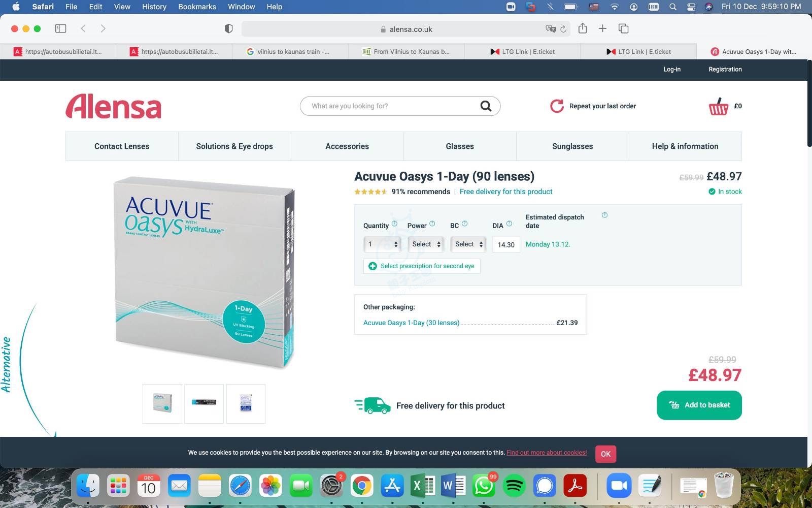This screenshot has width=812, height=508.
Task: Open the BC Select dropdown
Action: pyautogui.click(x=468, y=244)
